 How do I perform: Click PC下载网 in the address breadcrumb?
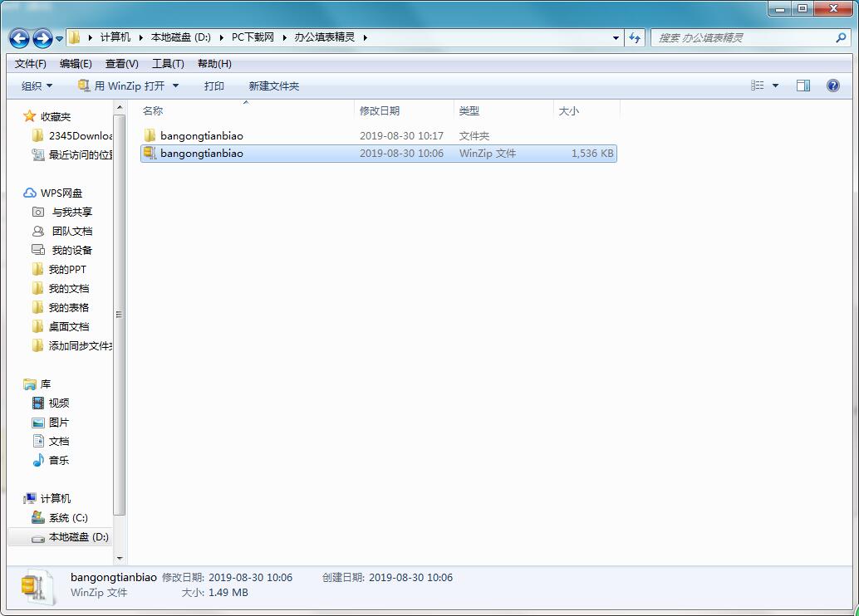(253, 37)
